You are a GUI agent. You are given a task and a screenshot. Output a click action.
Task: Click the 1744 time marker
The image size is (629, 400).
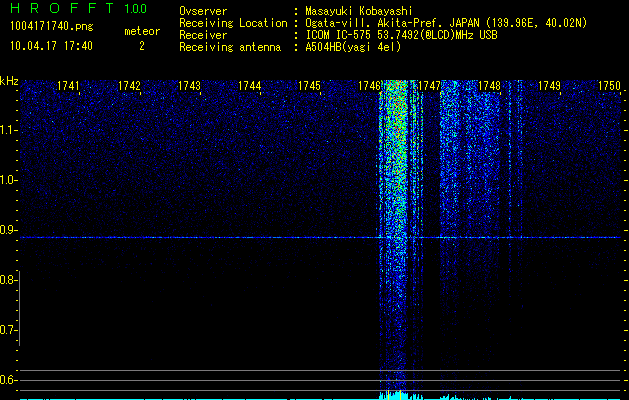pos(250,86)
